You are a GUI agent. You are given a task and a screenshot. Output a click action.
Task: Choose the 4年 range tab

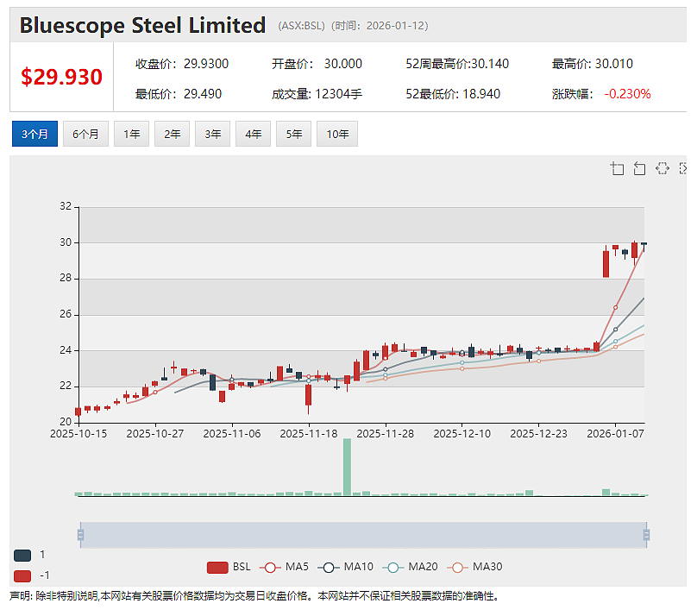(x=253, y=134)
